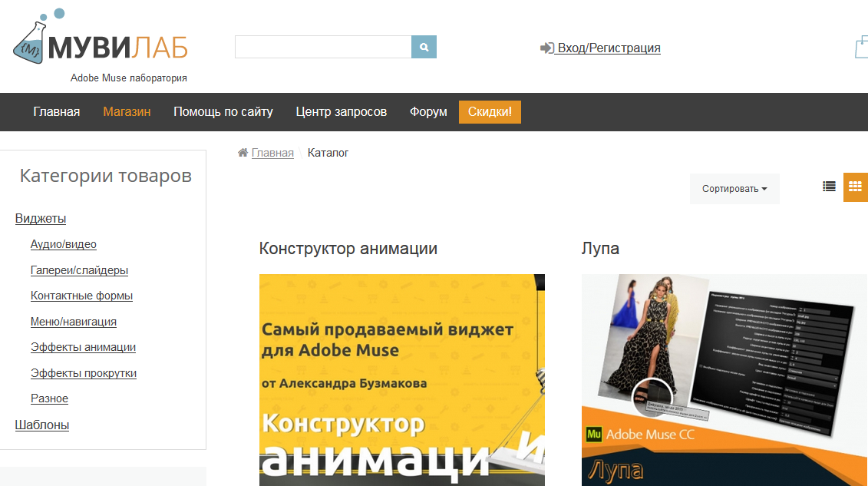Select Магазин in the navigation bar

tap(127, 112)
